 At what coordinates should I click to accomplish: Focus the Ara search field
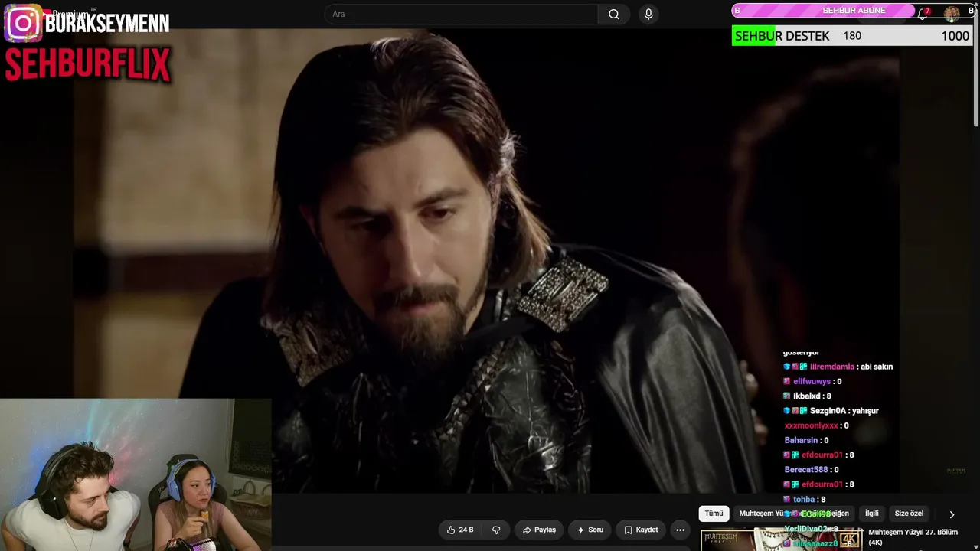[462, 14]
